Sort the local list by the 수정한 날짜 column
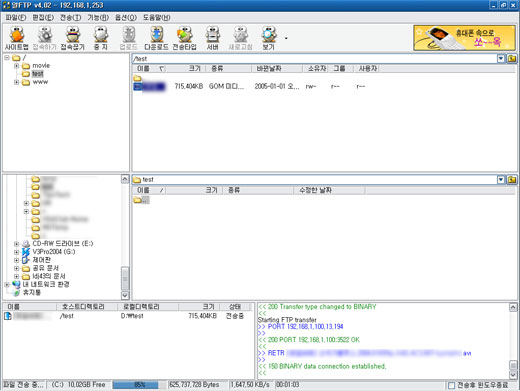Viewport: 520px width, 391px height. [x=329, y=190]
